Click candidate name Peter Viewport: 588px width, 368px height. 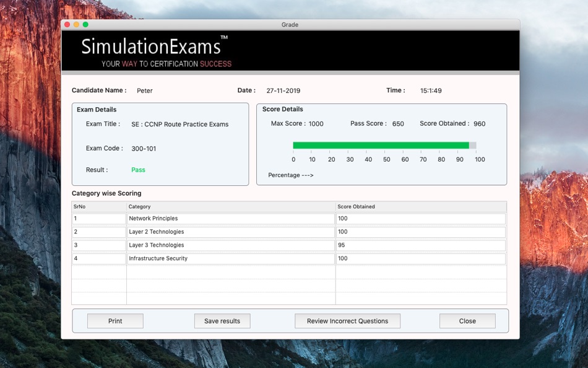[x=144, y=90]
